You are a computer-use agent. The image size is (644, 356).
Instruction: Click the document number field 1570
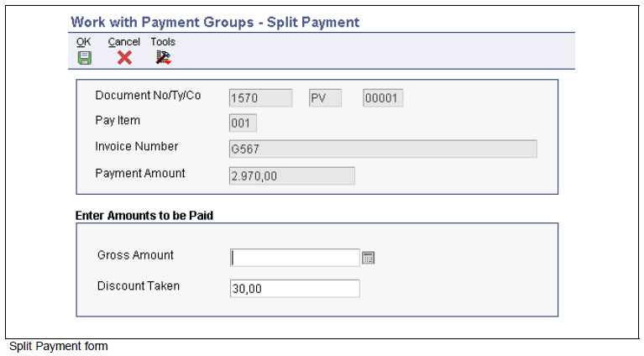click(261, 98)
